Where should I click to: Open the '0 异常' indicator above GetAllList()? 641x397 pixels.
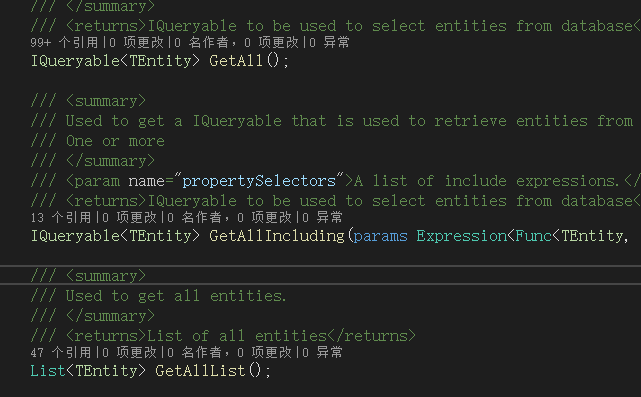pos(322,352)
